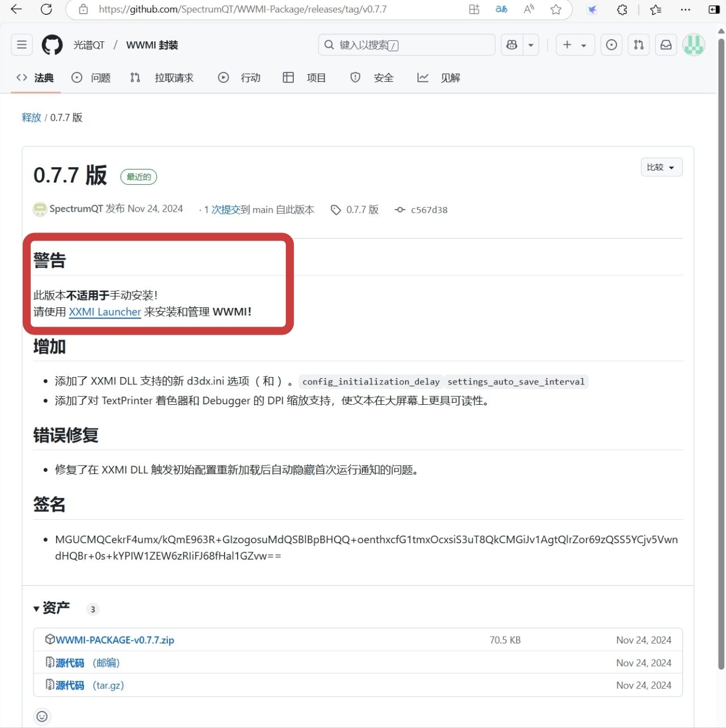Reload the current page
Screen dimensions: 726x728
(47, 9)
